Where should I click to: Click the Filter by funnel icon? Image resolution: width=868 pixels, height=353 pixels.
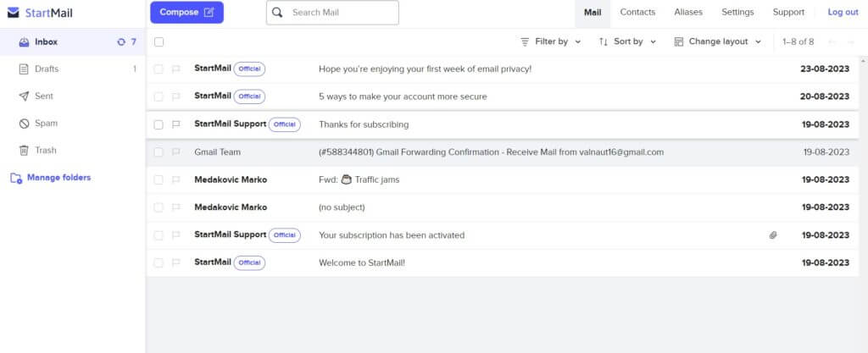tap(525, 41)
